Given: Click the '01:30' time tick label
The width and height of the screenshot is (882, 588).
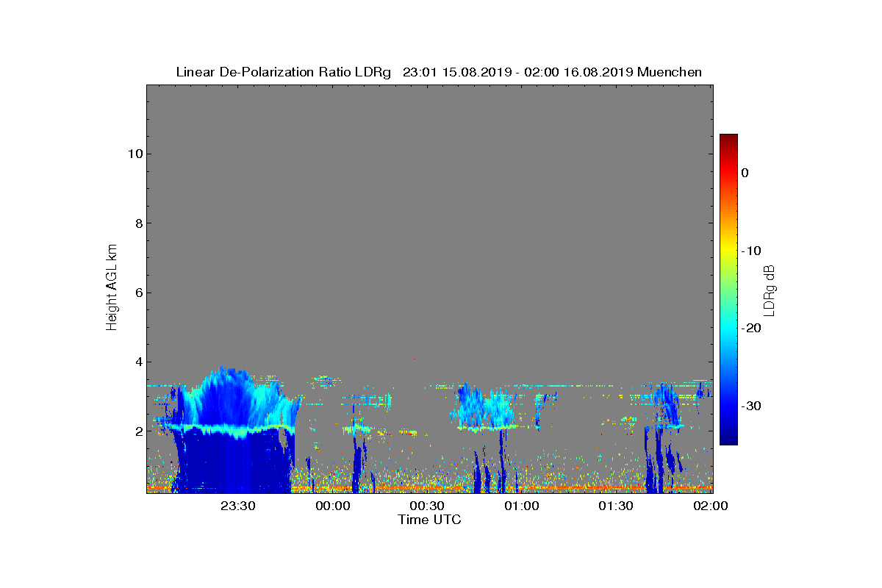Looking at the screenshot, I should (616, 506).
